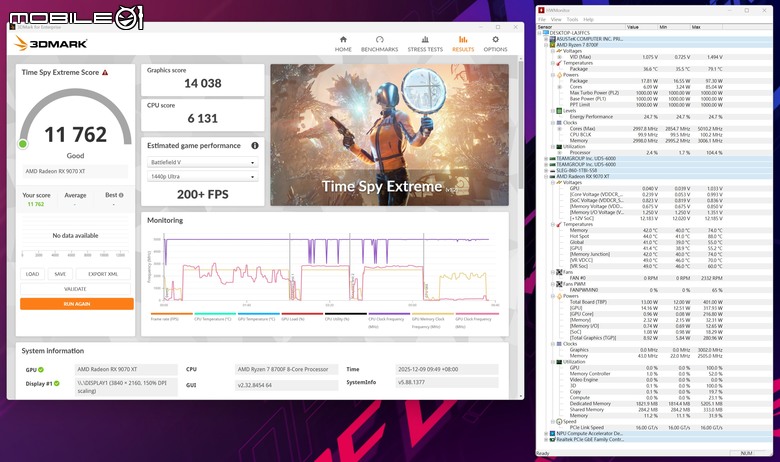Click the CPU icon beside AMD Ryzen 7 8700F
780x462 pixels.
click(552, 45)
